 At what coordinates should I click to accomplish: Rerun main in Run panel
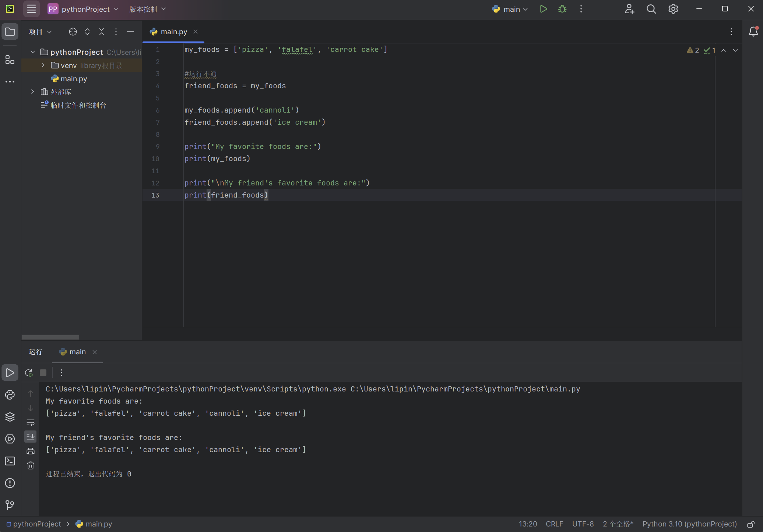point(29,373)
